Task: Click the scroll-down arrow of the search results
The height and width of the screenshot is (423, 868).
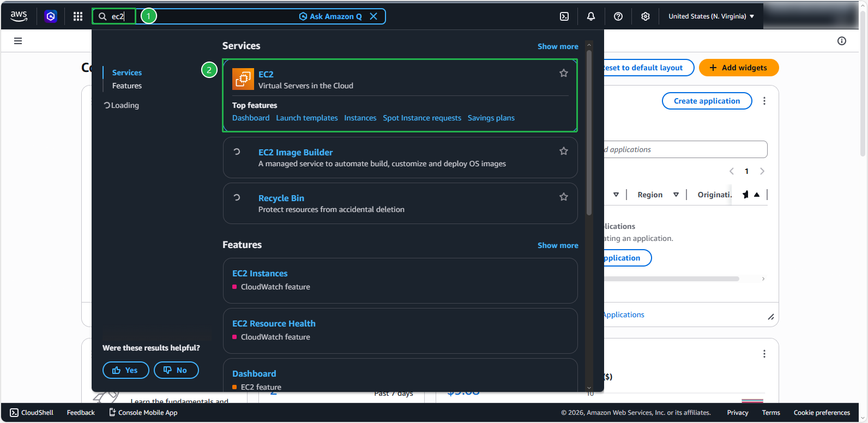Action: coord(589,388)
